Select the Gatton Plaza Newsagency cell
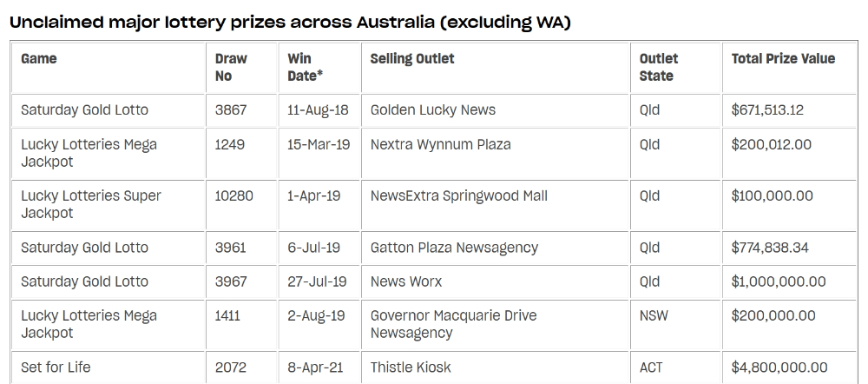The width and height of the screenshot is (868, 384). (495, 248)
